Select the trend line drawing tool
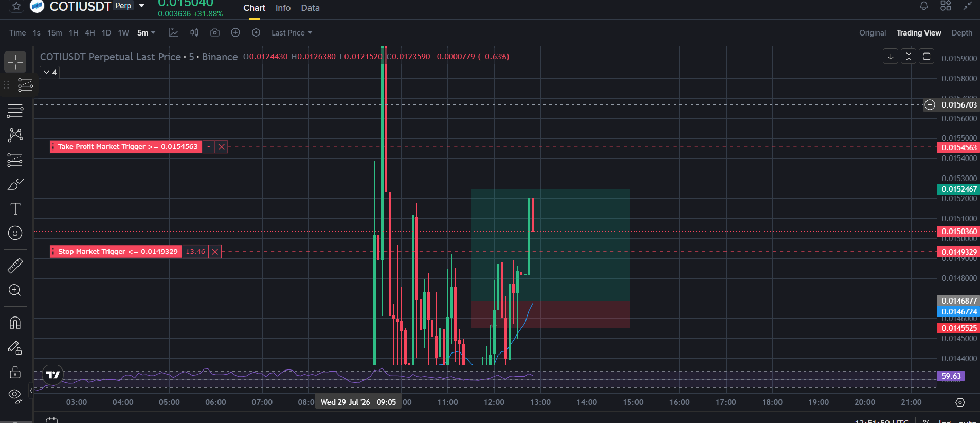The width and height of the screenshot is (980, 423). pyautogui.click(x=25, y=85)
